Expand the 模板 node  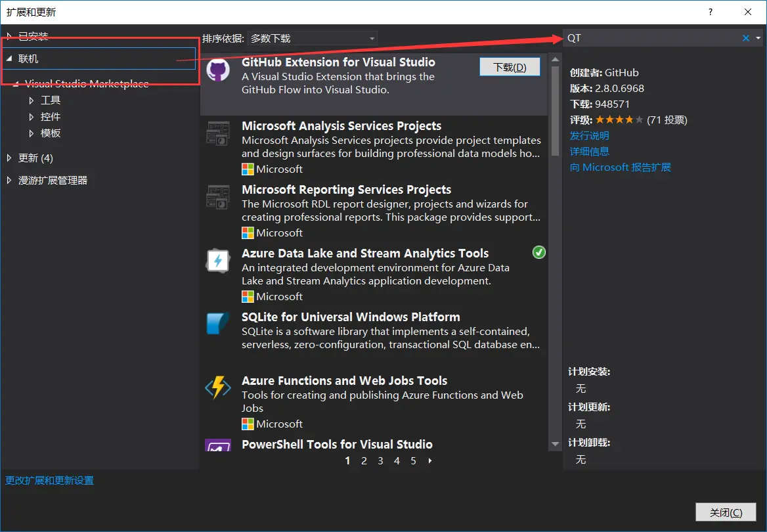pyautogui.click(x=32, y=133)
